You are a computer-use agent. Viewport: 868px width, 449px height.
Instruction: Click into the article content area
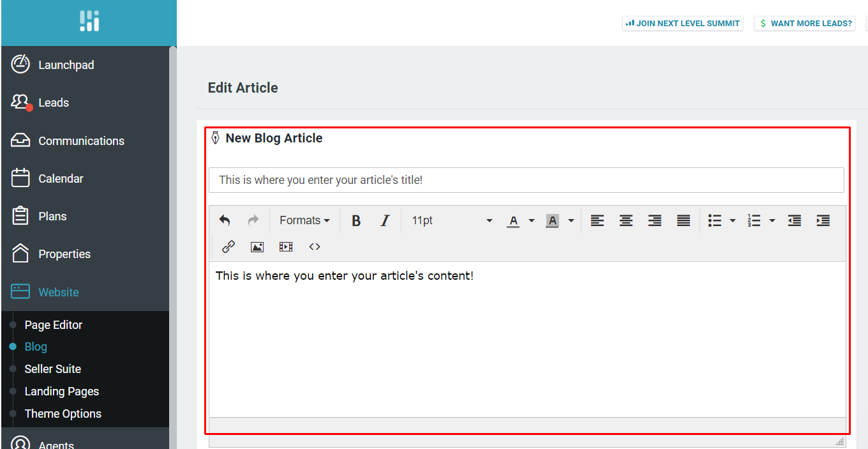(527, 339)
